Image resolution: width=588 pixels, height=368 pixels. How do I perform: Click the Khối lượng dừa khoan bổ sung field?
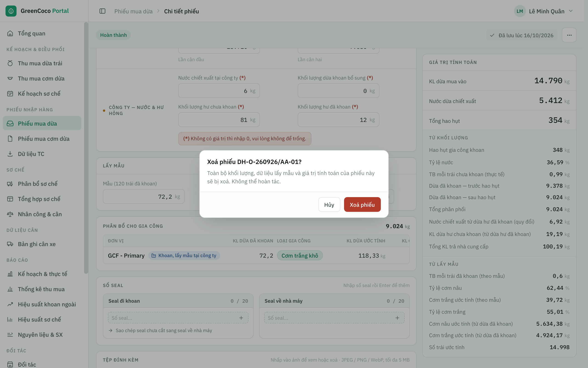pos(338,91)
